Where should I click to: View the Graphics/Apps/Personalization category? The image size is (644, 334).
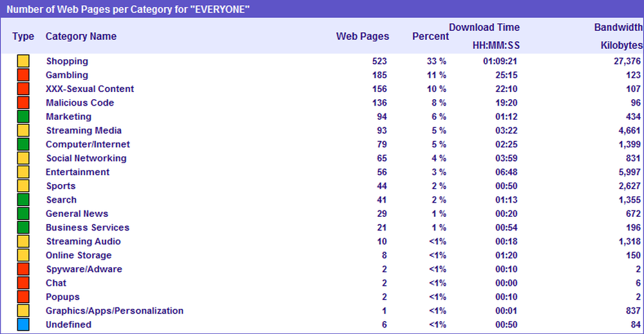tap(115, 310)
